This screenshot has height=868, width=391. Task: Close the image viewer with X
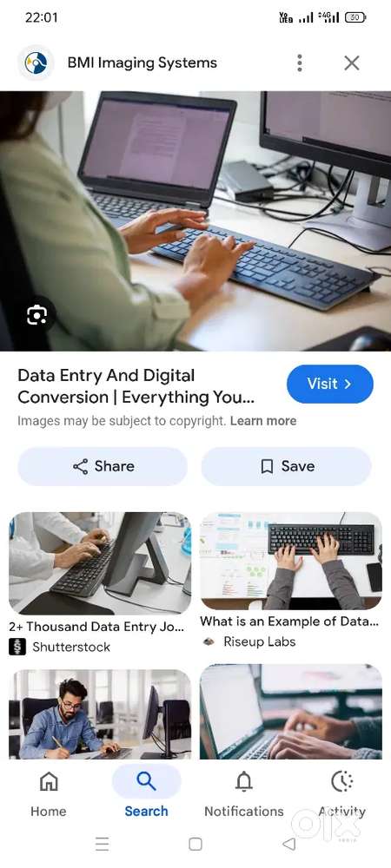(352, 63)
